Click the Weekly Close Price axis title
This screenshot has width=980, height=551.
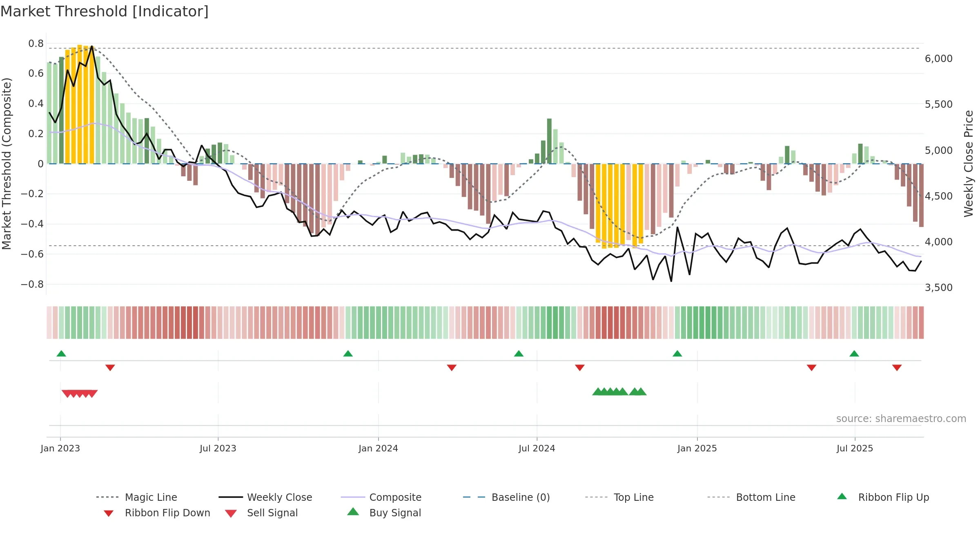point(969,164)
